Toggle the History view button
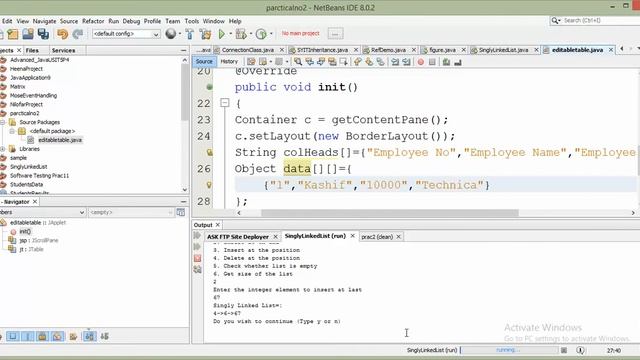 coord(229,62)
